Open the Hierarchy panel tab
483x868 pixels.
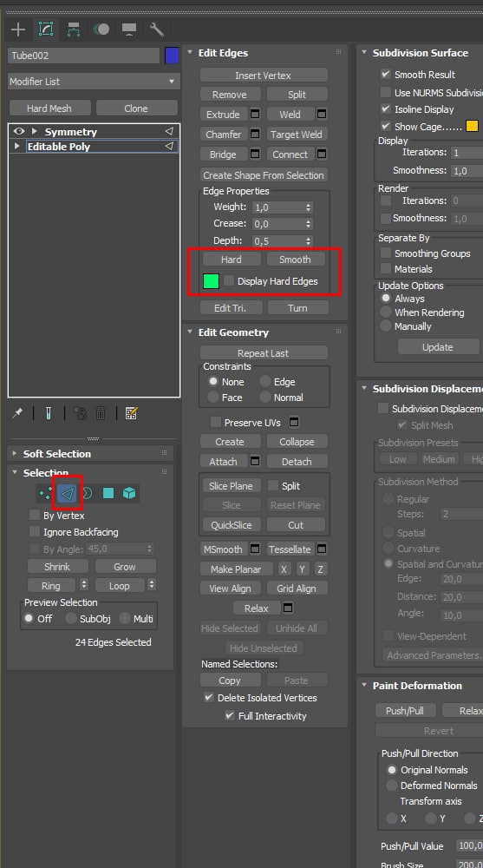[73, 30]
